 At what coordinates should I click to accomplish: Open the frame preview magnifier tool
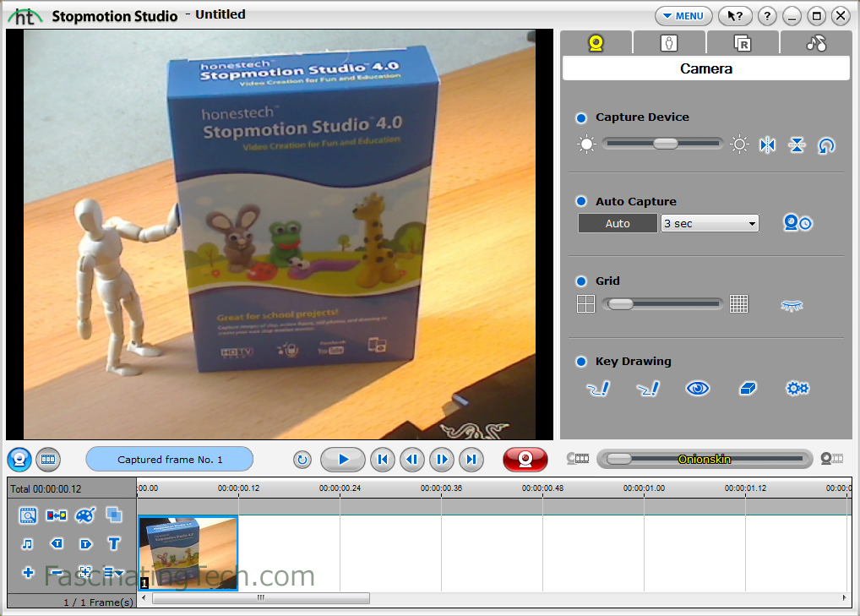click(28, 515)
